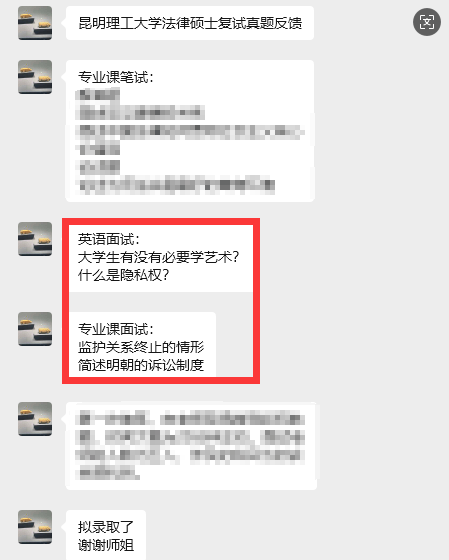This screenshot has height=560, width=449.
Task: Tap the avatar next to 专业课笔试 message
Action: tap(35, 77)
